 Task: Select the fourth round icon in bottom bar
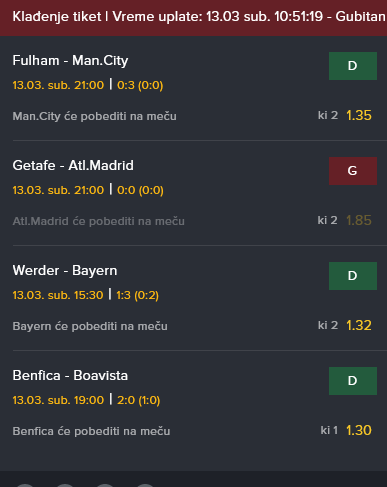click(145, 485)
